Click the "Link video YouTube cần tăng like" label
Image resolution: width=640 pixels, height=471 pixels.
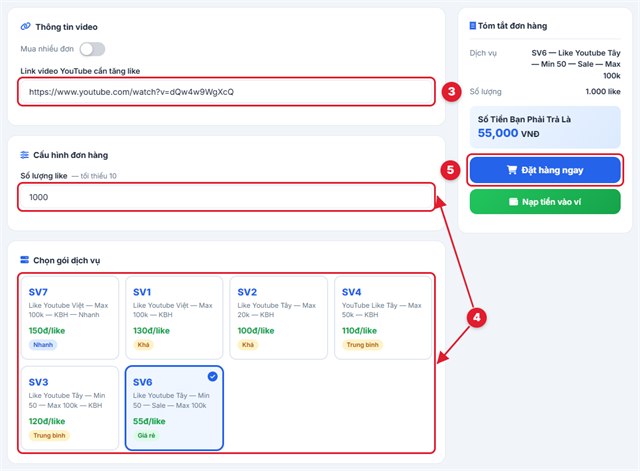click(80, 71)
